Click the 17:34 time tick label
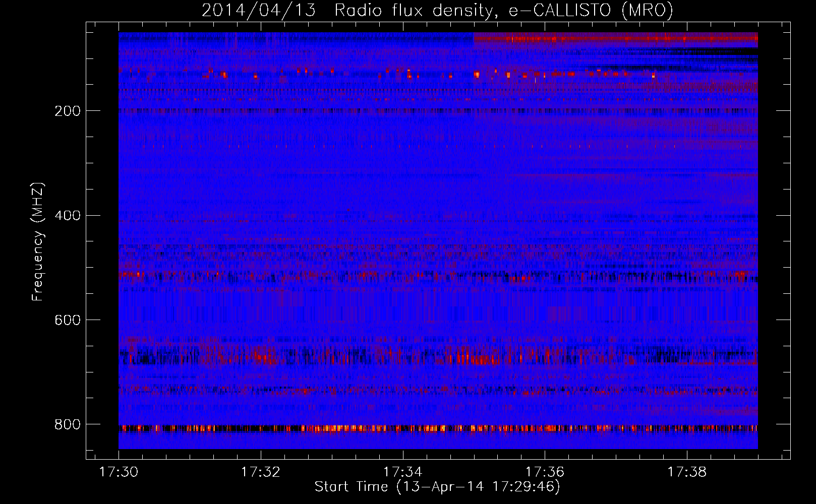816x504 pixels. 402,472
